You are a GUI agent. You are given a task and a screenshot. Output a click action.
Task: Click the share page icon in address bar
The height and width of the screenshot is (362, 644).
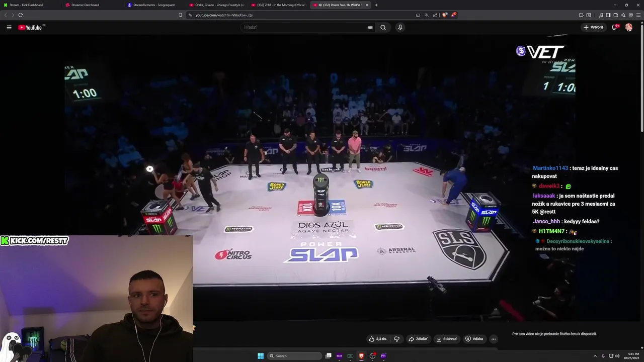[x=435, y=15]
